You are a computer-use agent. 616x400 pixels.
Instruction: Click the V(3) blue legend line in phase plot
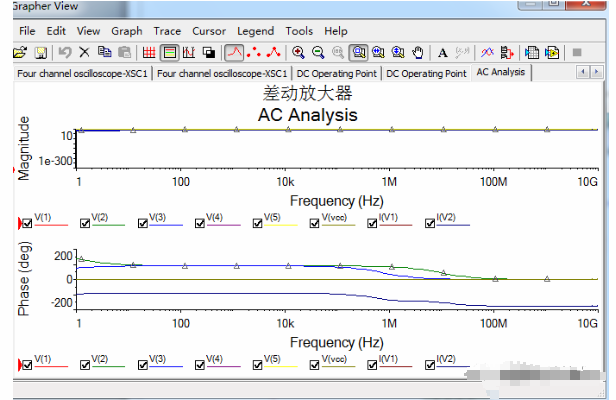166,367
